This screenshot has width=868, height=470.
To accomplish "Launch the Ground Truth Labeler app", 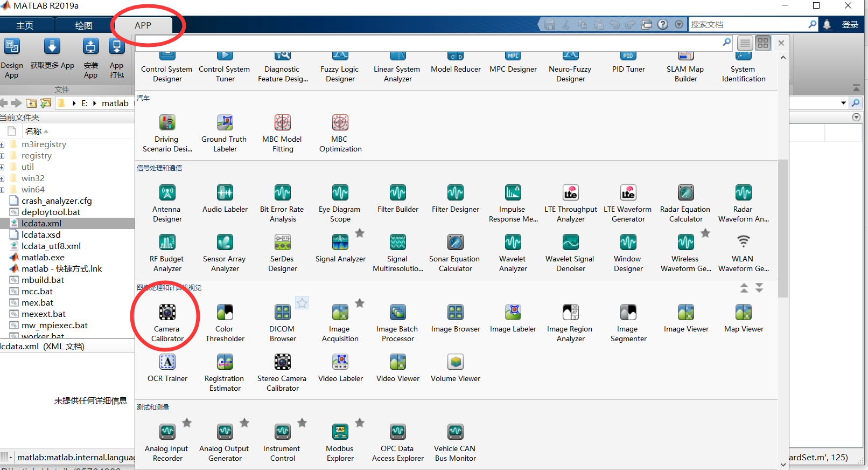I will click(x=225, y=134).
